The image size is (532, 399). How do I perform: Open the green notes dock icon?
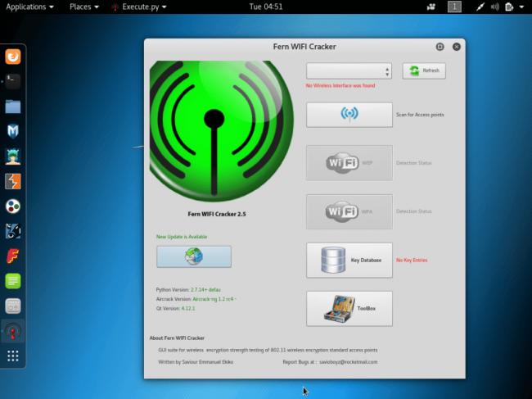click(x=13, y=281)
